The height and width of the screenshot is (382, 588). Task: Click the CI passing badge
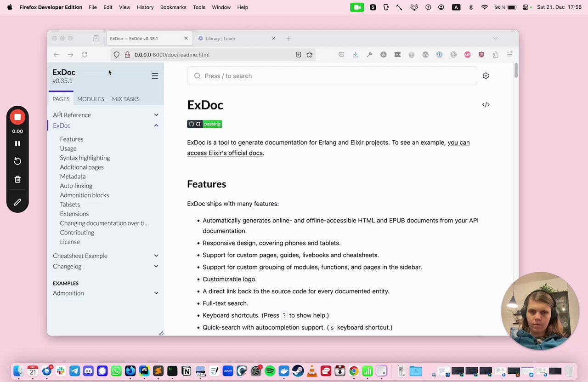point(204,124)
